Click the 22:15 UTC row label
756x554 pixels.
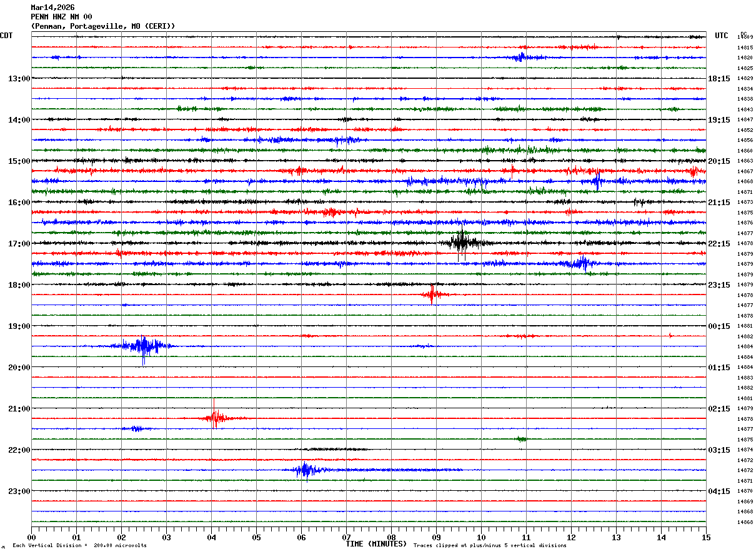click(x=719, y=244)
